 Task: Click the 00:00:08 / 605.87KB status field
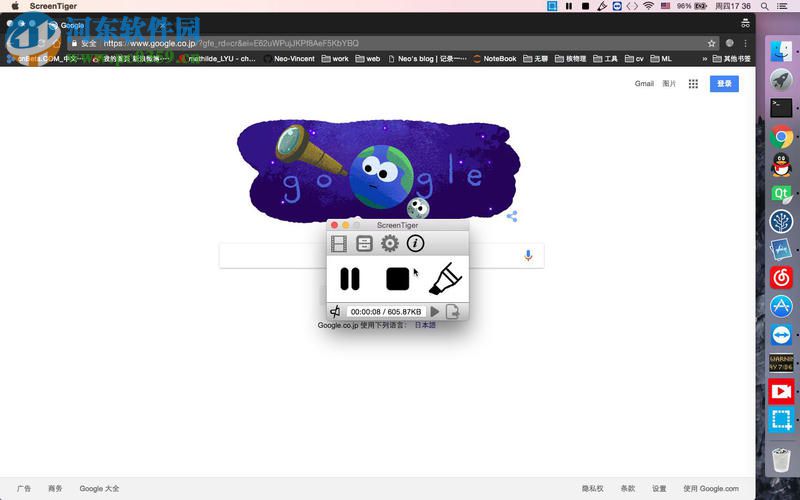coord(386,311)
